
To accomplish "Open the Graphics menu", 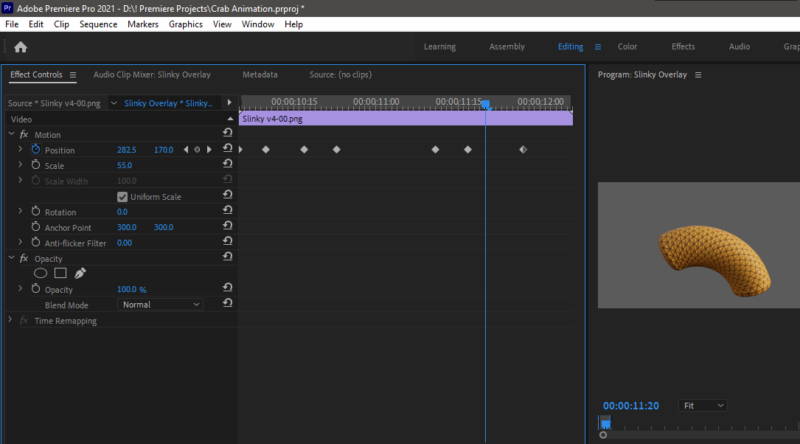I will click(x=186, y=24).
